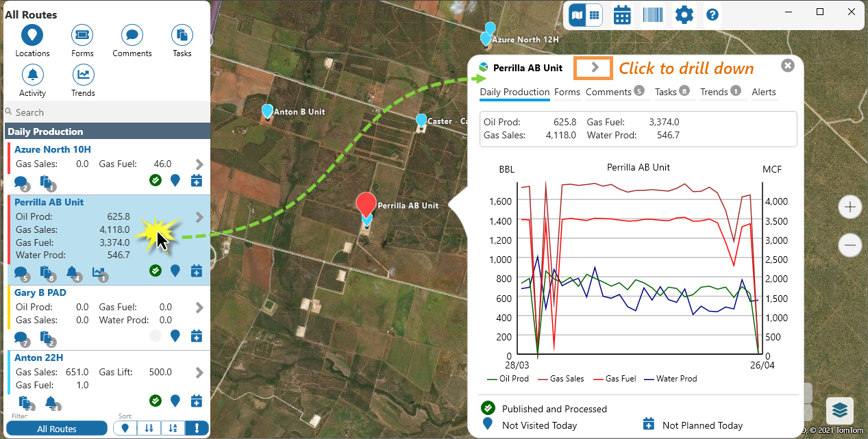Screen dimensions: 868x439
Task: Expand Gary B PAD details chevron
Action: [x=199, y=308]
